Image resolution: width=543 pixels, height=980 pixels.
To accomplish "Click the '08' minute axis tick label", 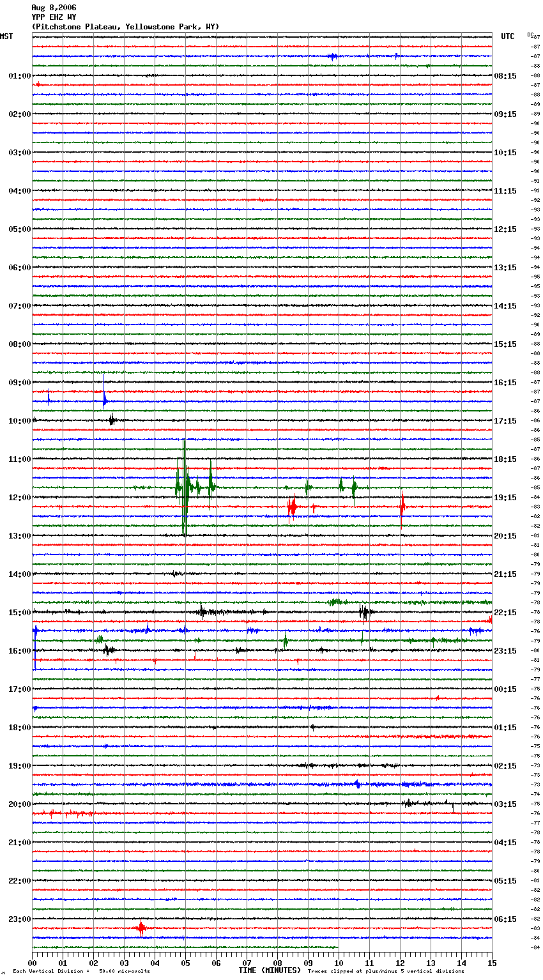I will (277, 963).
